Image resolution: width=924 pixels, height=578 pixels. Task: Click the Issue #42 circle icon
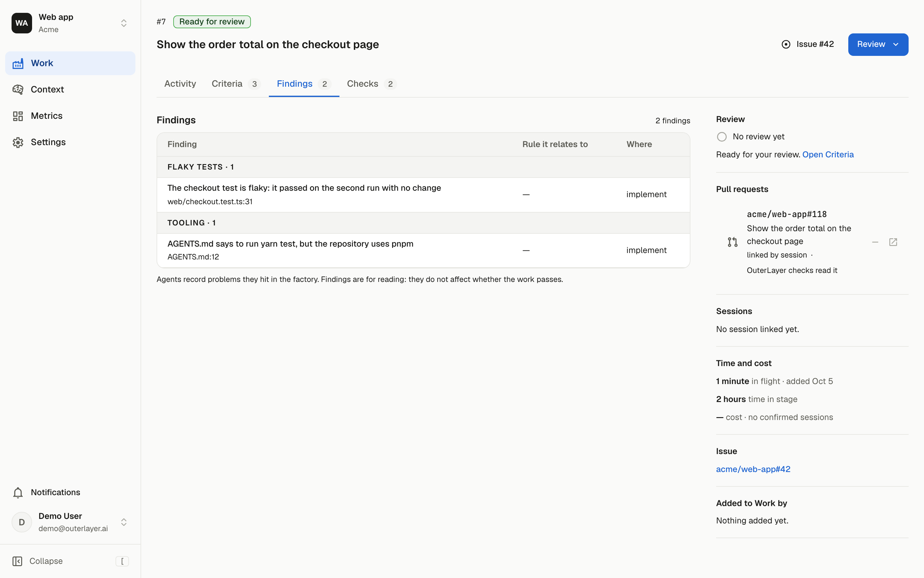(786, 44)
